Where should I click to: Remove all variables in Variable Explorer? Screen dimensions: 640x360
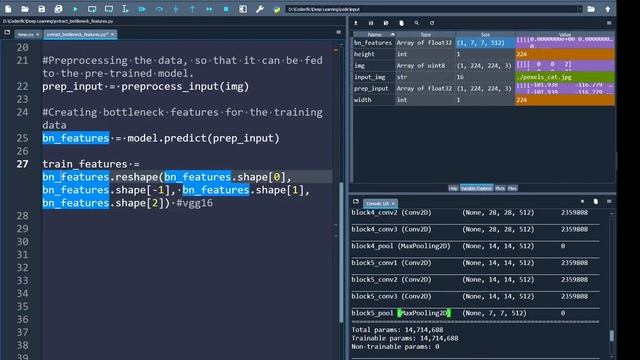(401, 23)
